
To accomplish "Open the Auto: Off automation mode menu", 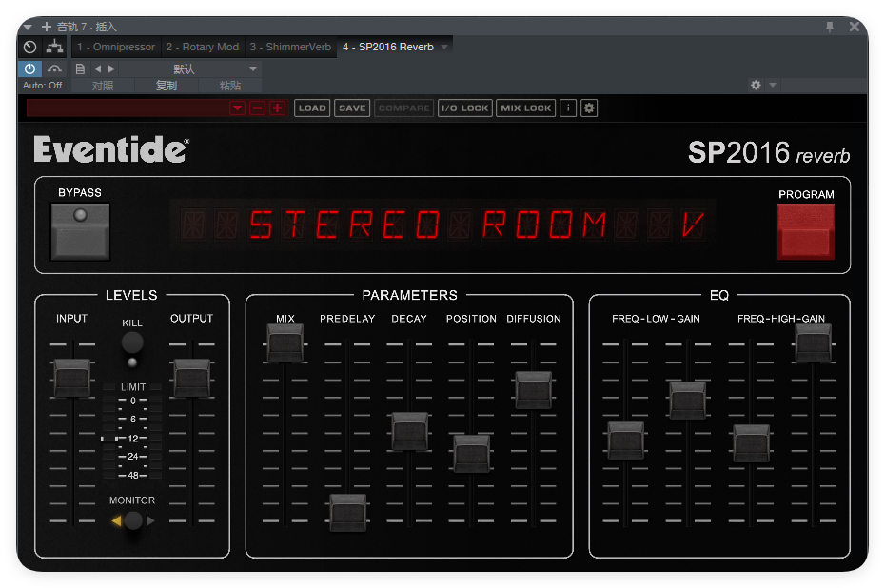I will [x=42, y=86].
